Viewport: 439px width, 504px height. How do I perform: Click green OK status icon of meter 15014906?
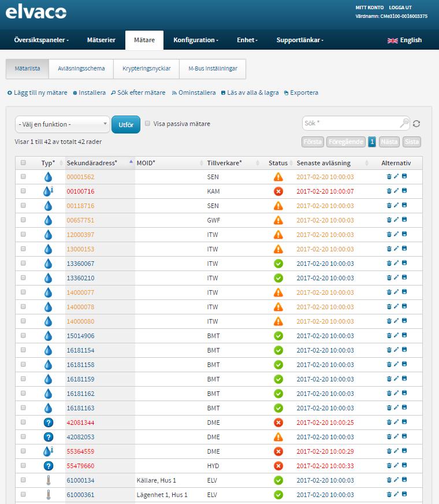point(278,336)
